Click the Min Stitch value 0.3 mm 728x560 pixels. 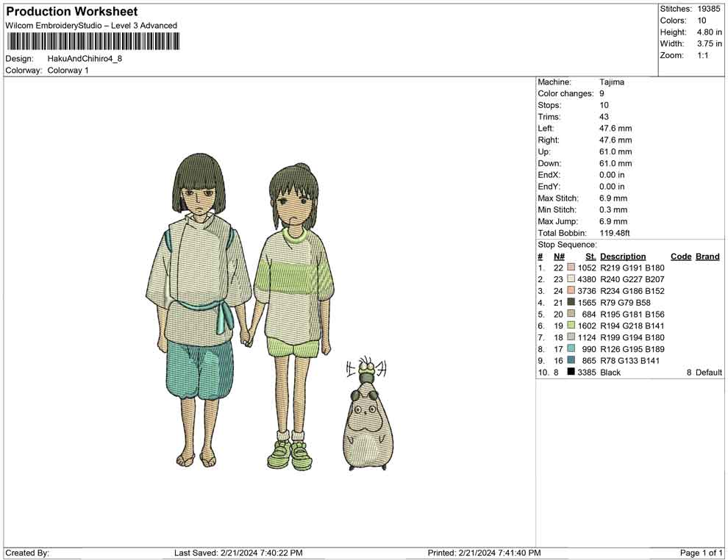pyautogui.click(x=613, y=209)
